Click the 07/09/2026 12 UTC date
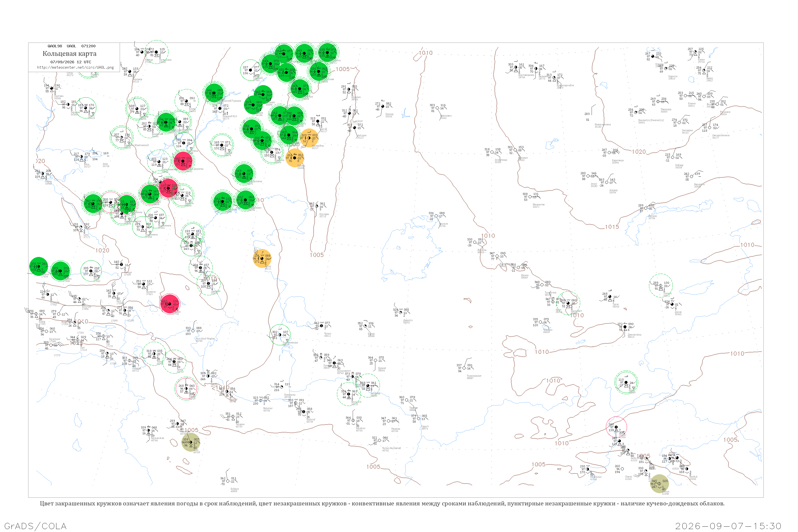The image size is (798, 532). pyautogui.click(x=70, y=62)
